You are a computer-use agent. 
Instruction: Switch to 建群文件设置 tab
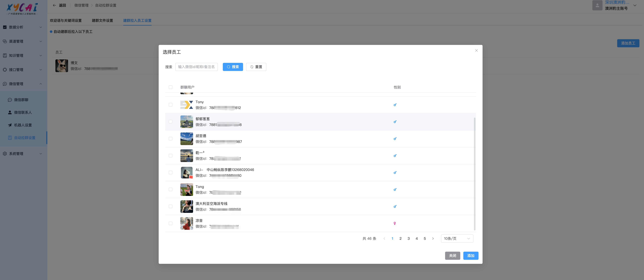click(x=102, y=20)
